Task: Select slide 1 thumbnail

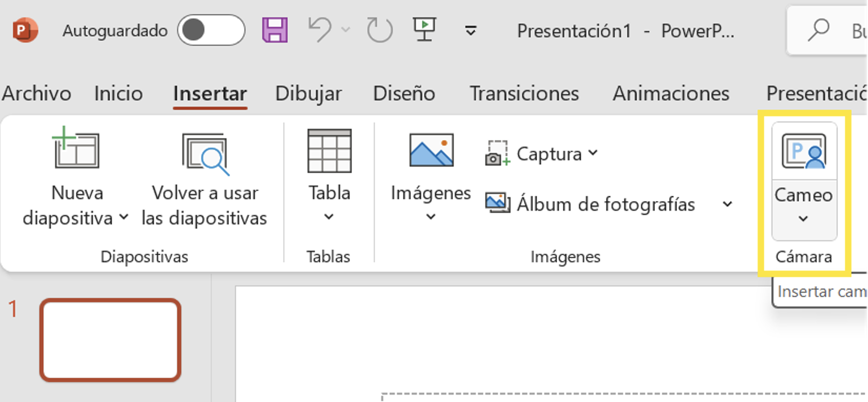Action: [110, 340]
